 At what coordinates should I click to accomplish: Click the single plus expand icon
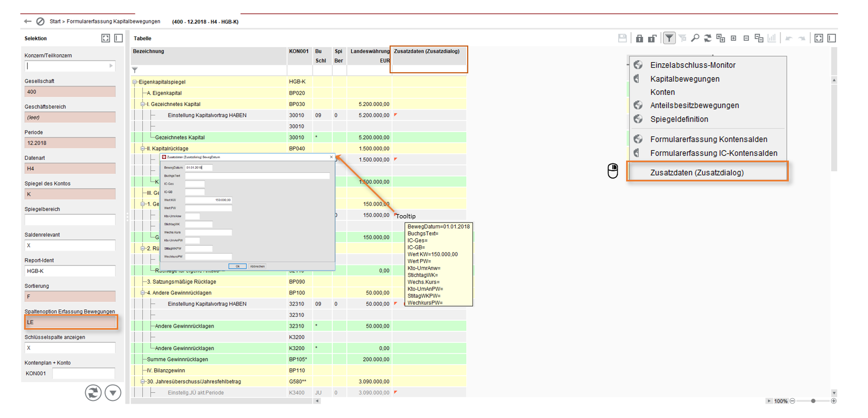pos(734,38)
